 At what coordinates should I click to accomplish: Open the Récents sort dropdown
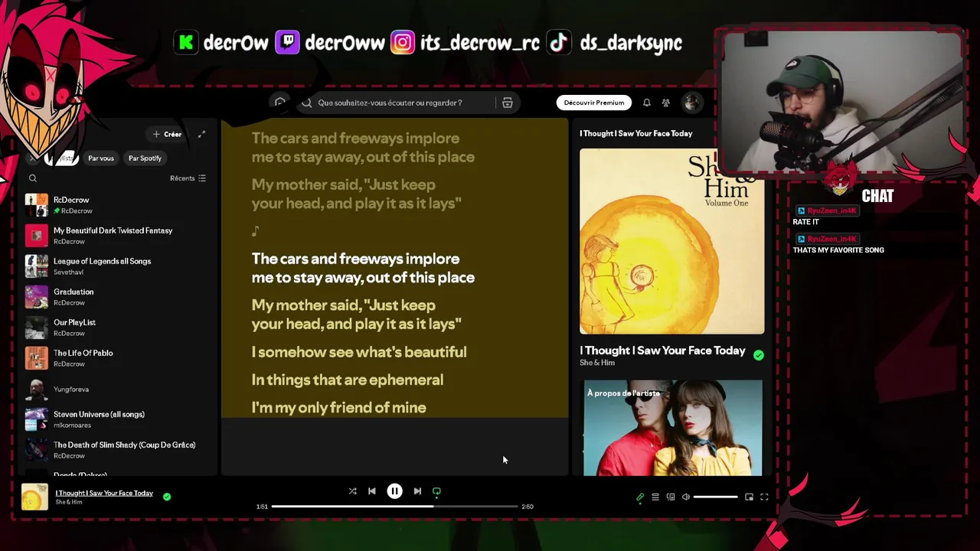(x=188, y=178)
